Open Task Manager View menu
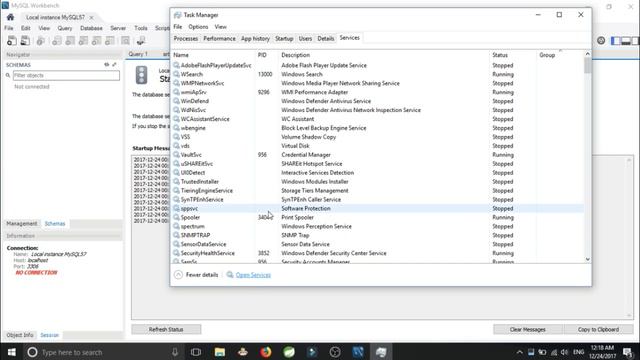Screen dimensions: 640x360 [x=220, y=27]
